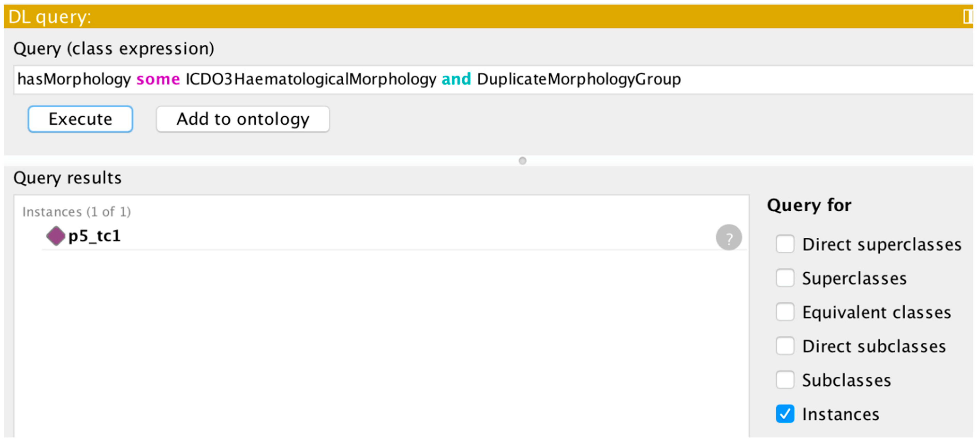Tick the Superclasses checkbox
980x443 pixels.
pos(785,278)
